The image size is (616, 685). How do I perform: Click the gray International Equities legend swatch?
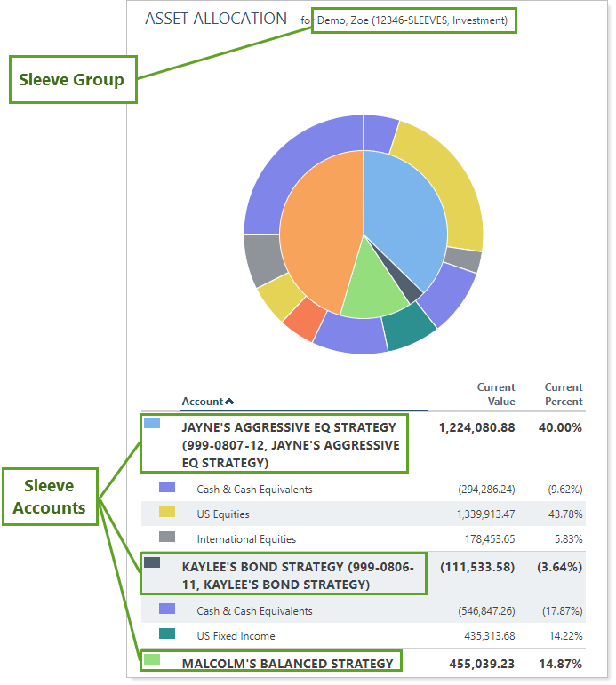click(167, 538)
